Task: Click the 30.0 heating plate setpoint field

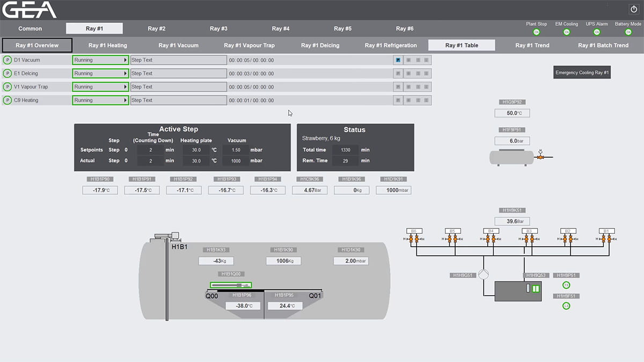Action: [196, 150]
